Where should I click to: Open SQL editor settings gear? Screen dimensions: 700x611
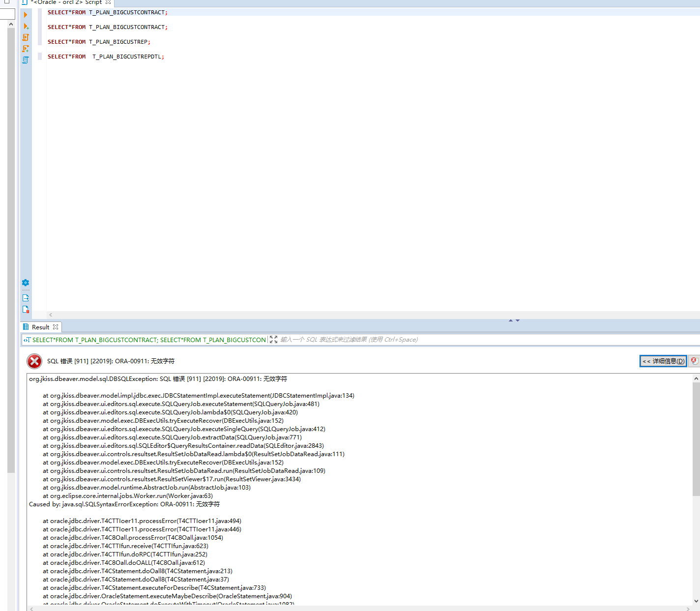pyautogui.click(x=26, y=283)
